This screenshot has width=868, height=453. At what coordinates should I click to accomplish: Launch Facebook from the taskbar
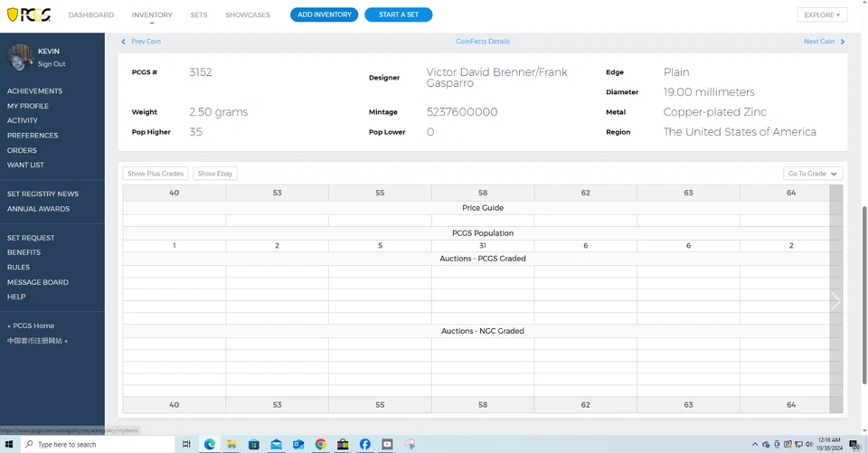click(x=365, y=444)
